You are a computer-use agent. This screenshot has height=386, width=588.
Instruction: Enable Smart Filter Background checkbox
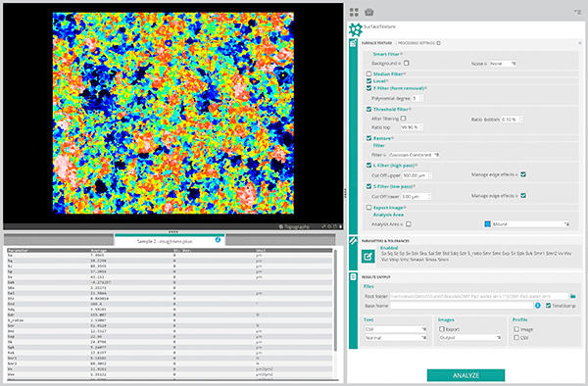point(407,63)
